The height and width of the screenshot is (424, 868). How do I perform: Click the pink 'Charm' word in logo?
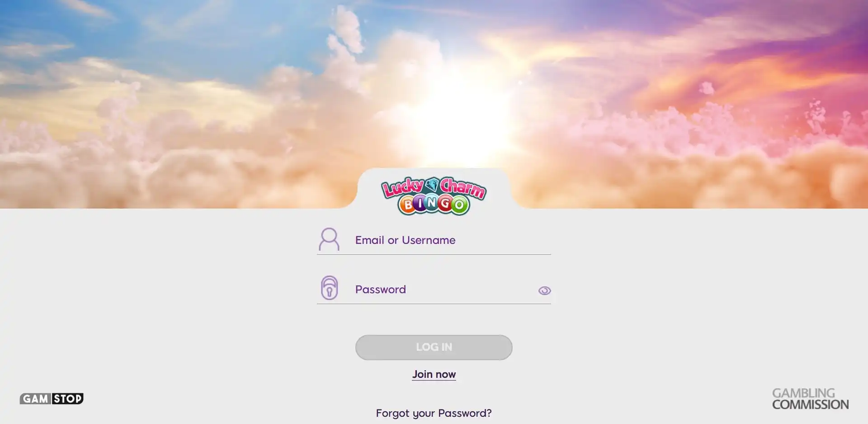[463, 188]
